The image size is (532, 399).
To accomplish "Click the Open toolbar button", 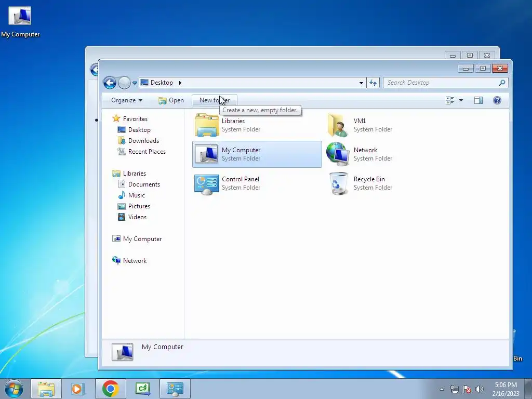I will [171, 100].
